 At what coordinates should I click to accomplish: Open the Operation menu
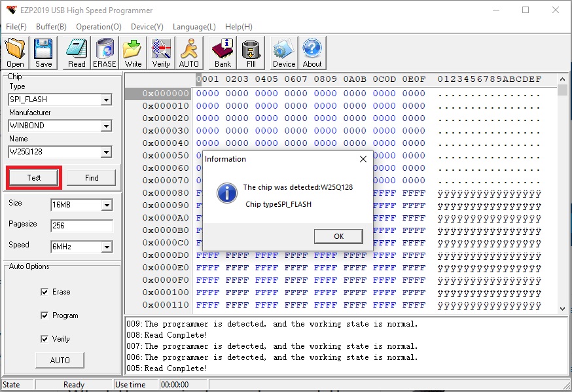pyautogui.click(x=98, y=27)
